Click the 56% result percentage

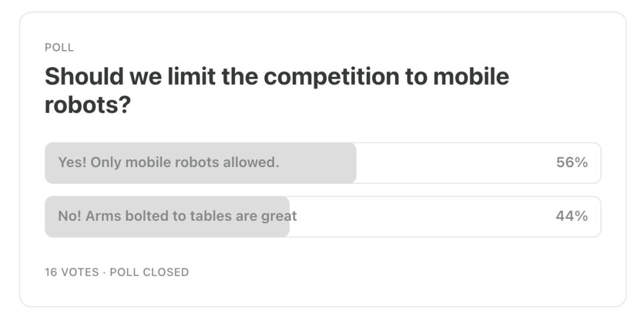tap(572, 162)
